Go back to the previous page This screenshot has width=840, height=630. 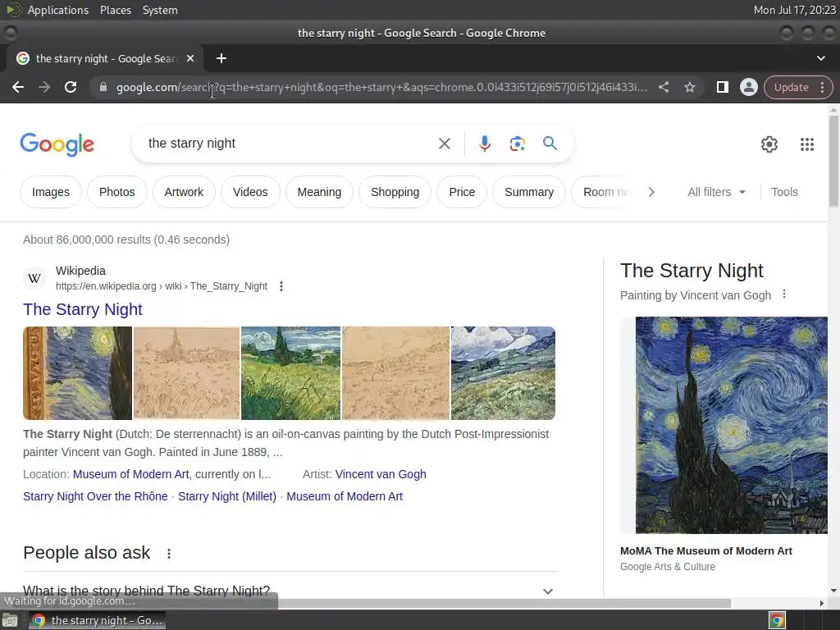point(18,87)
